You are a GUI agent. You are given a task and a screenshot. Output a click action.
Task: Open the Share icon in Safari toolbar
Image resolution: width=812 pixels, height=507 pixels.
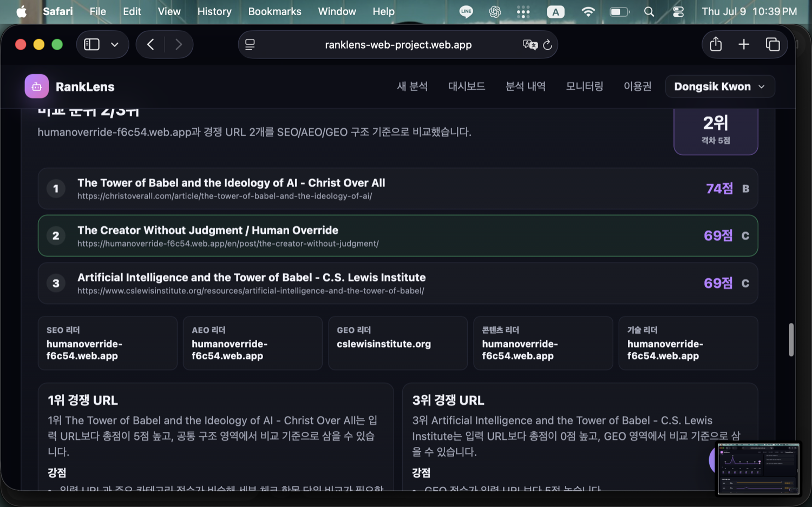[716, 44]
